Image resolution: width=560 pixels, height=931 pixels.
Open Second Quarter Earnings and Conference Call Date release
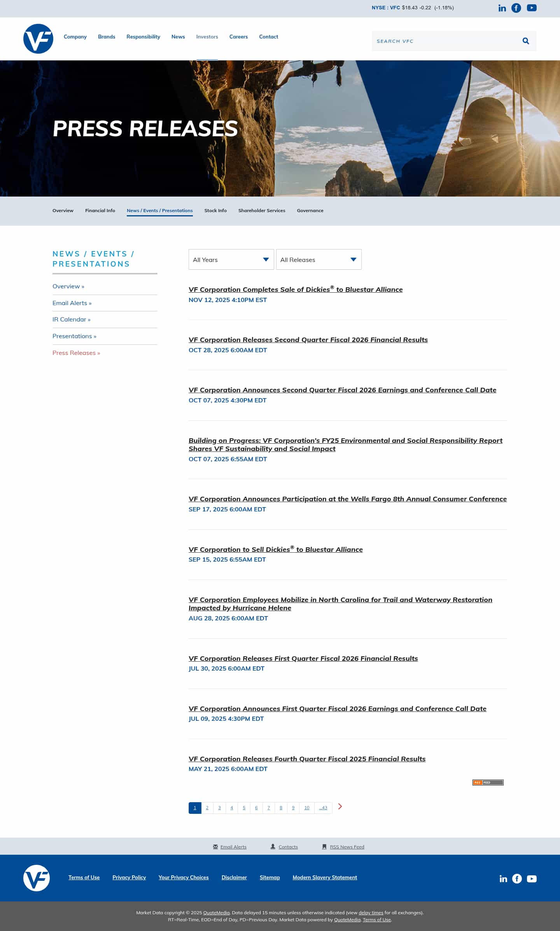342,390
